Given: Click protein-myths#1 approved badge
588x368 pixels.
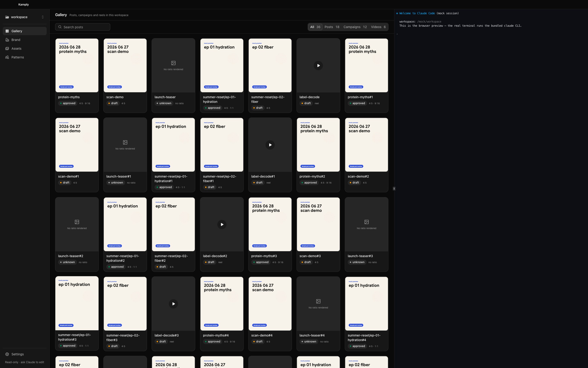Looking at the screenshot, I should 357,103.
